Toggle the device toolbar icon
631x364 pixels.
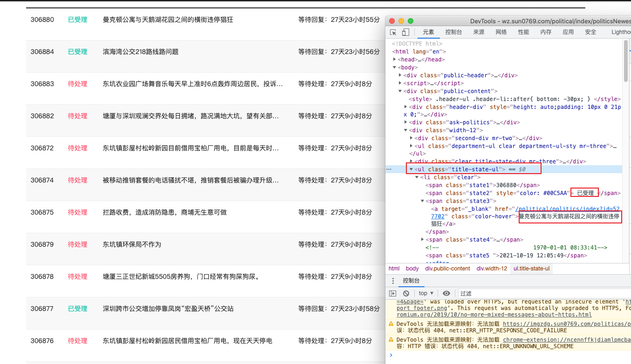pyautogui.click(x=405, y=32)
